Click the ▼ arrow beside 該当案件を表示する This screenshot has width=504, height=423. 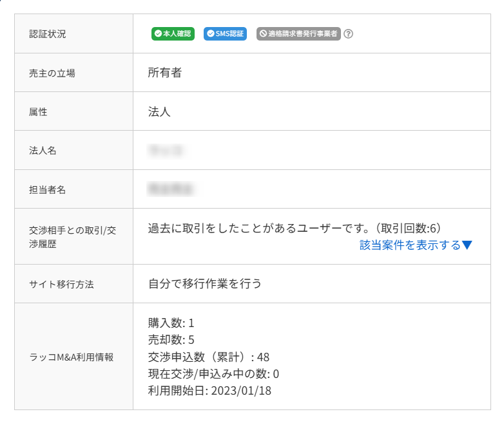(x=467, y=245)
